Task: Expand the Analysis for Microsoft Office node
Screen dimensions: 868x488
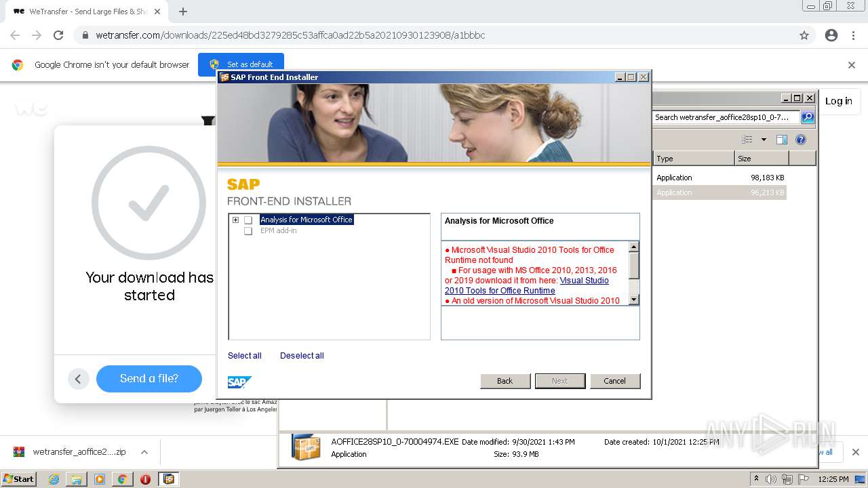Action: (x=235, y=220)
